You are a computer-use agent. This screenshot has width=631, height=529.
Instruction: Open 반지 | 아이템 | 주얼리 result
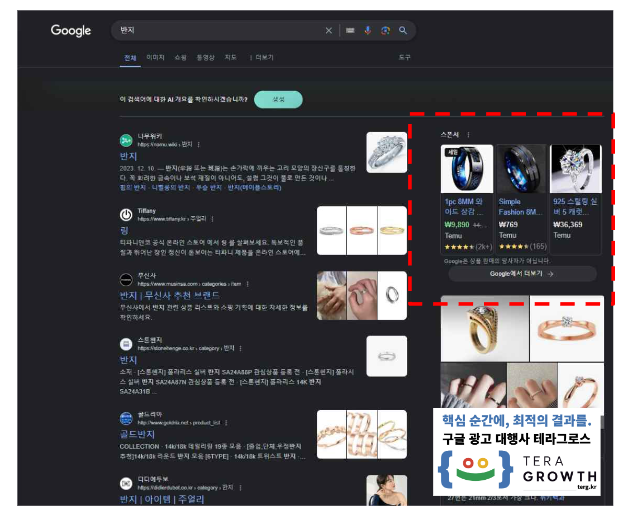pyautogui.click(x=162, y=499)
